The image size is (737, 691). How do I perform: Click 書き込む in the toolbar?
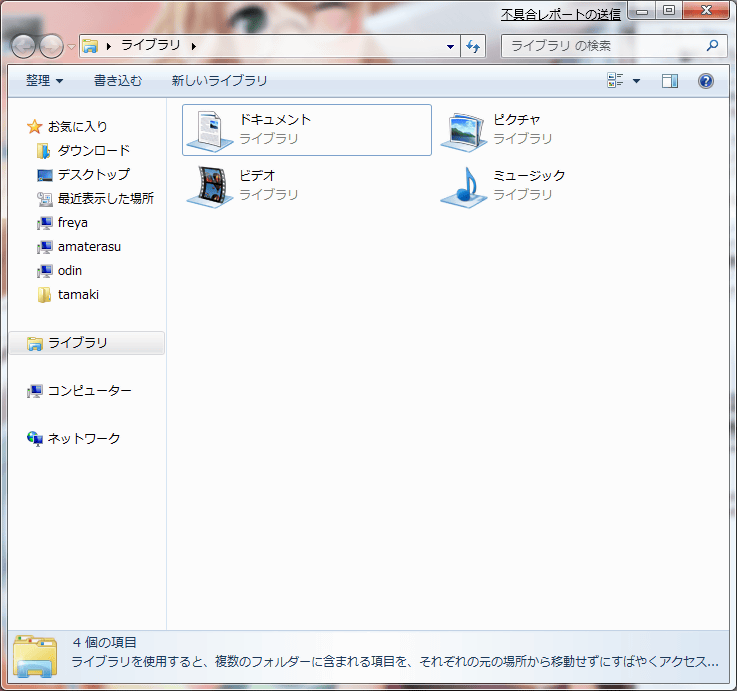pyautogui.click(x=118, y=81)
